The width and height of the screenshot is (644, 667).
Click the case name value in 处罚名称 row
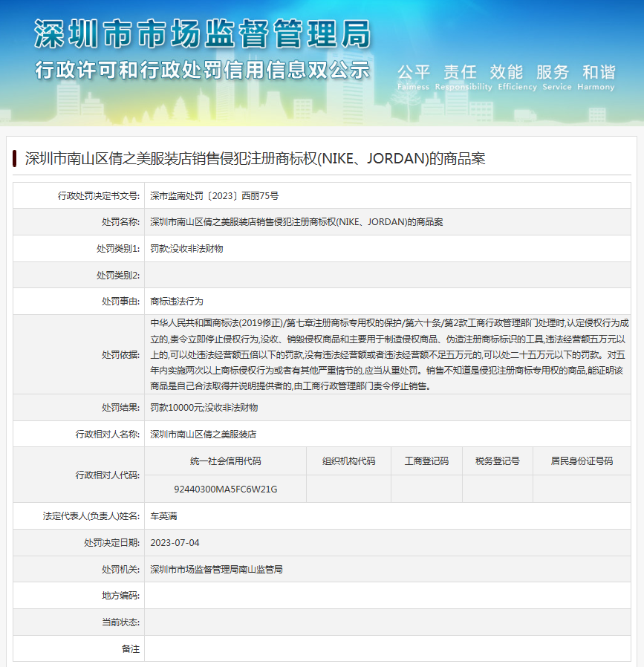click(x=296, y=222)
